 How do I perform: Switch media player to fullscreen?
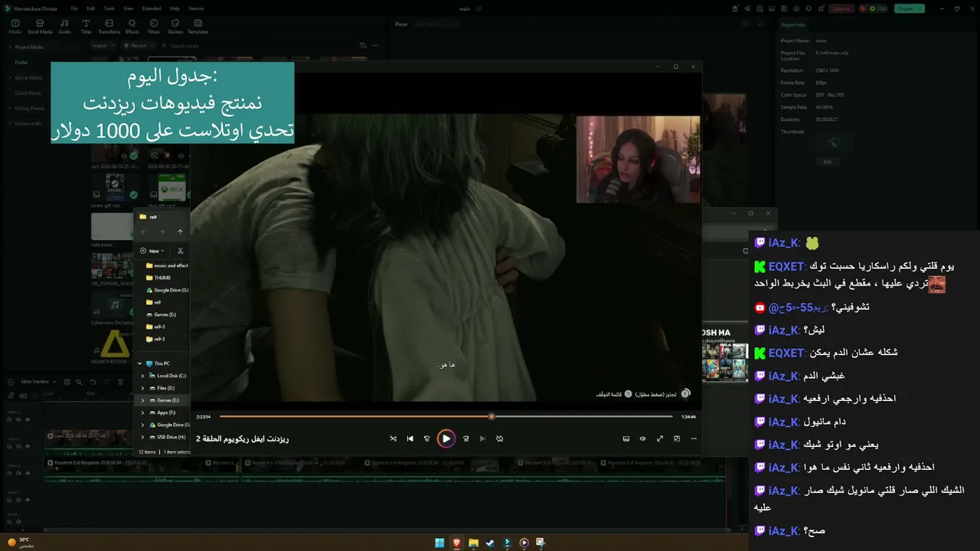pyautogui.click(x=660, y=439)
